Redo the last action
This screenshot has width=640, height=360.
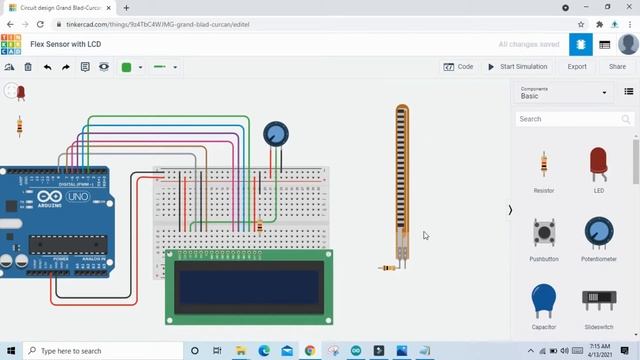pos(66,67)
